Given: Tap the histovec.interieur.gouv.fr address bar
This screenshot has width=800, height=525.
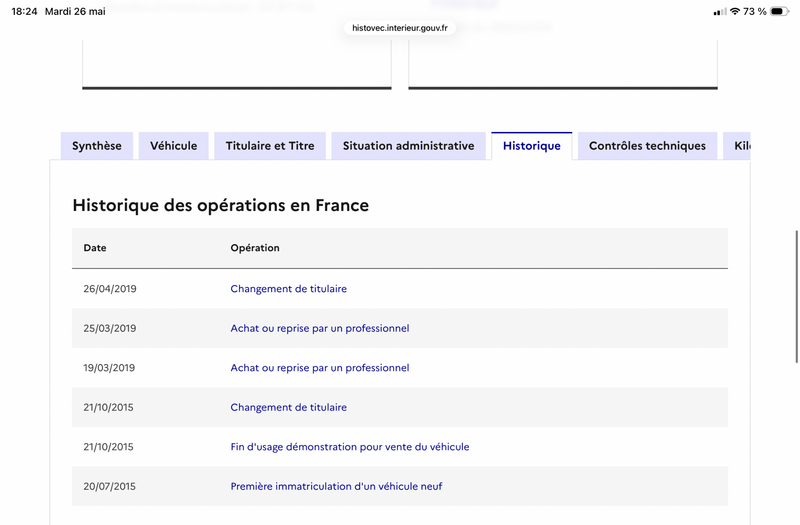Looking at the screenshot, I should tap(400, 28).
